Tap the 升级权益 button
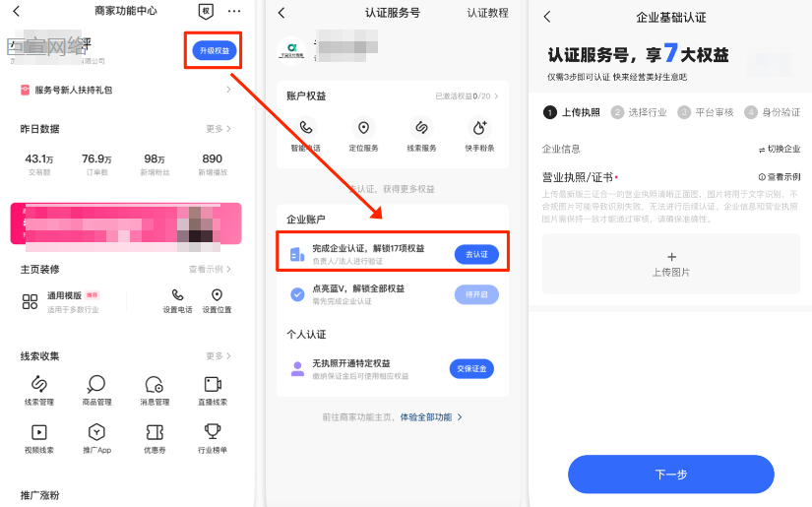Screen dimensions: 812x507 pos(215,51)
